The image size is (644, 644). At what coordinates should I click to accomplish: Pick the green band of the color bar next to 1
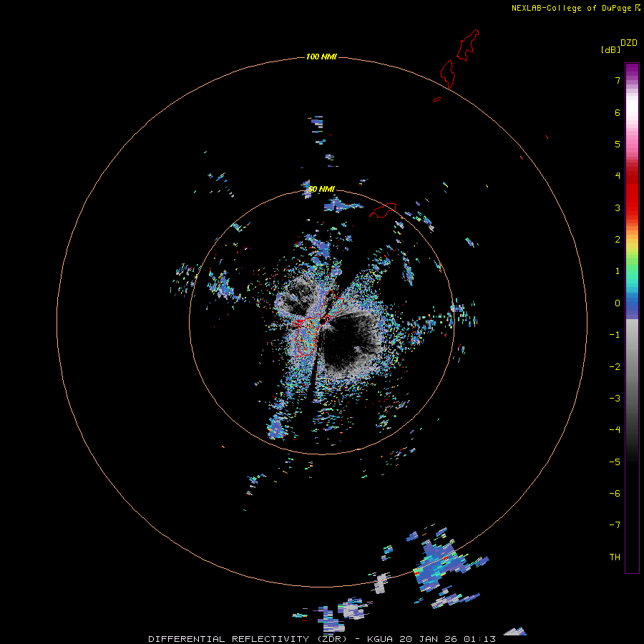632,267
